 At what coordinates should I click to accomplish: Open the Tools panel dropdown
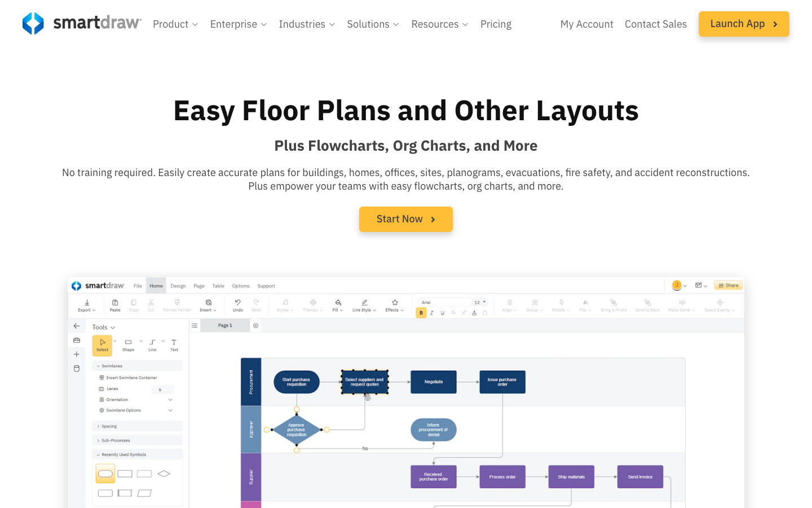104,327
